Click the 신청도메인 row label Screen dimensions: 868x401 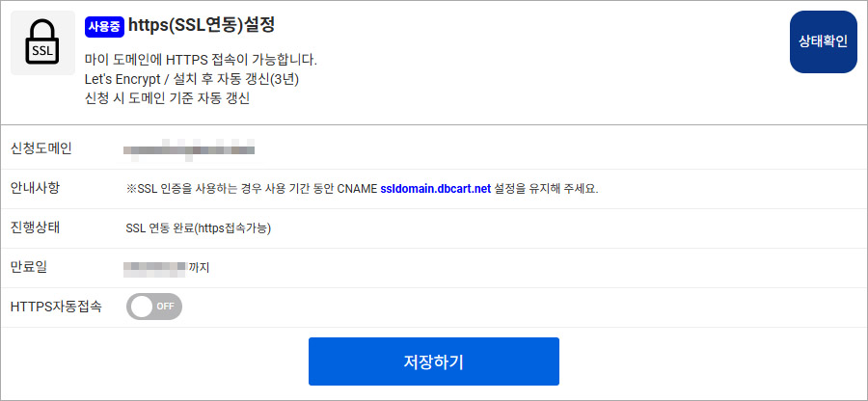click(41, 148)
